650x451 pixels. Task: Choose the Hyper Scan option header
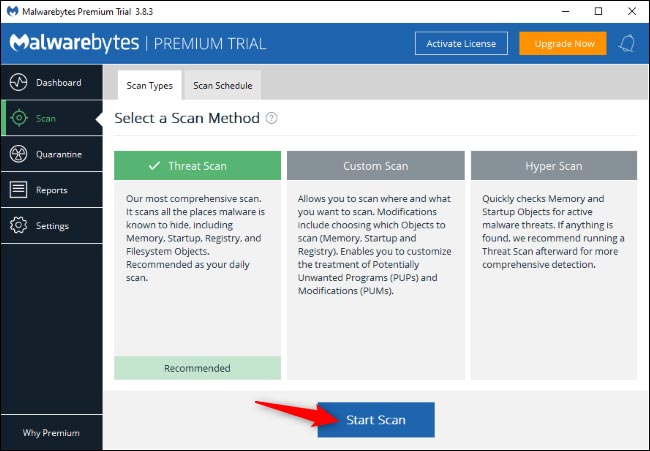tap(554, 165)
